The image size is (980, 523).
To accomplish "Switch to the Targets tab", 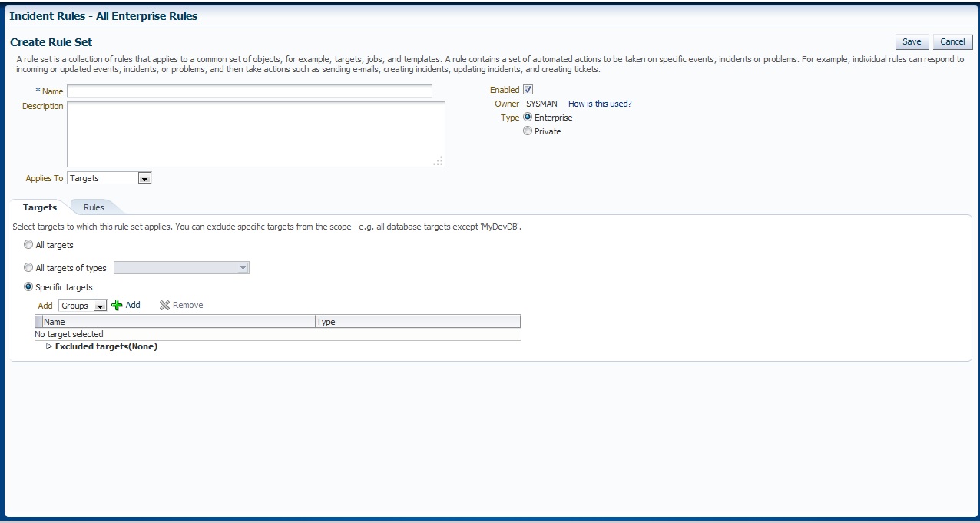I will (x=40, y=207).
